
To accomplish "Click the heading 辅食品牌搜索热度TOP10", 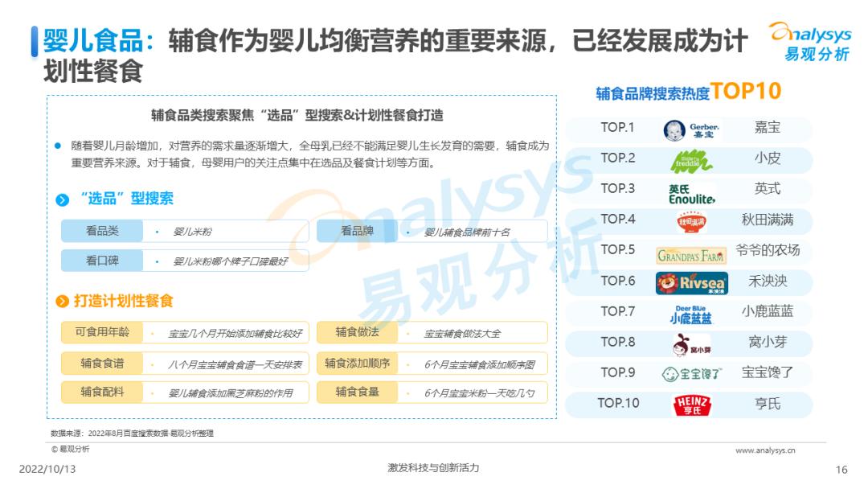I will tap(688, 92).
